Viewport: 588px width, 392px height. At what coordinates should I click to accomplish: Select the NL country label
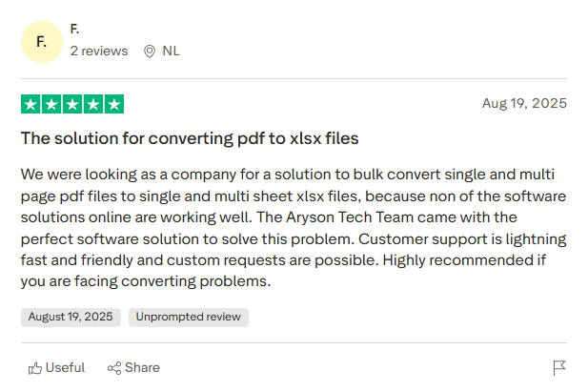171,51
